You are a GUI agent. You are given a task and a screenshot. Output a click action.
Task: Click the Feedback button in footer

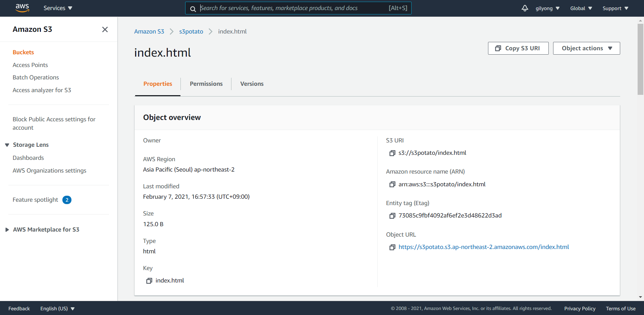[x=19, y=309]
